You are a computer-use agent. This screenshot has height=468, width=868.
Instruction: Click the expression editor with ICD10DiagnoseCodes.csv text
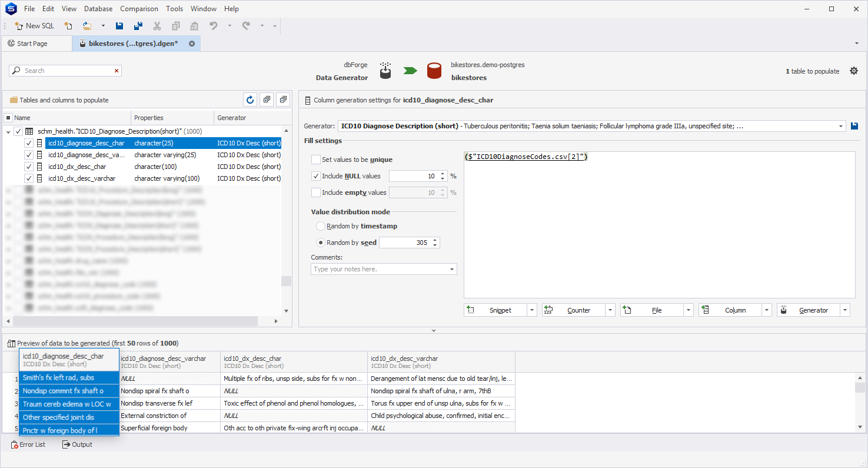pyautogui.click(x=659, y=225)
